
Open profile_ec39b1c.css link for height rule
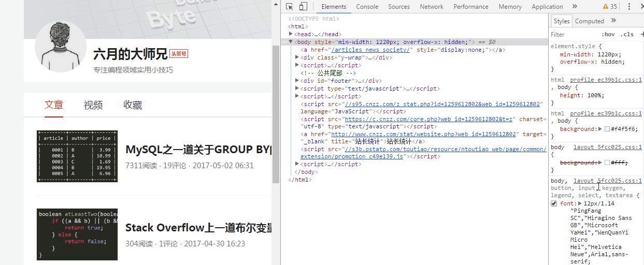coord(606,80)
